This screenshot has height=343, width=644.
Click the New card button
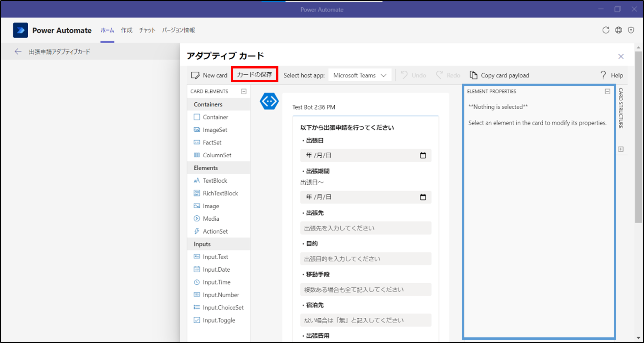point(209,75)
